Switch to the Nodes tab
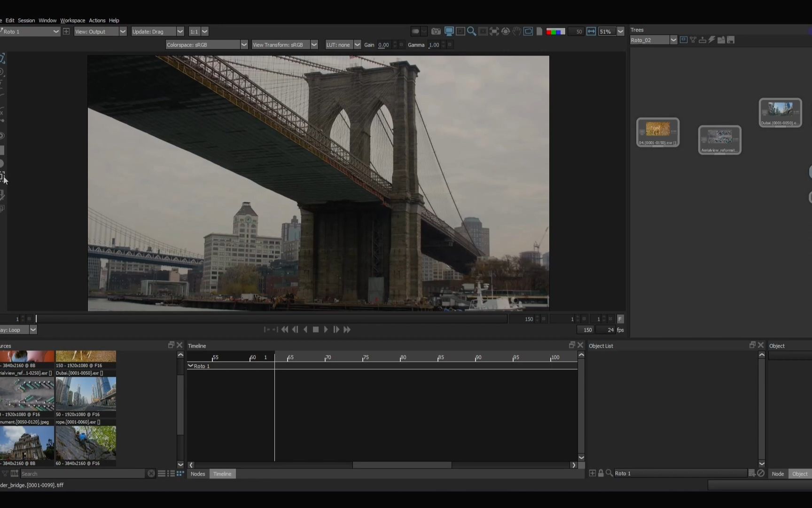812x508 pixels. pyautogui.click(x=198, y=474)
